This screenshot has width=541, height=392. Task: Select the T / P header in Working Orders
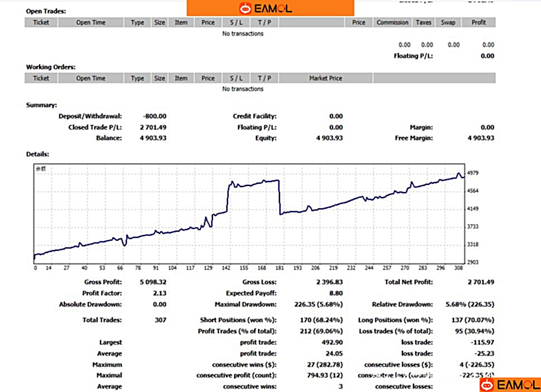pos(264,78)
